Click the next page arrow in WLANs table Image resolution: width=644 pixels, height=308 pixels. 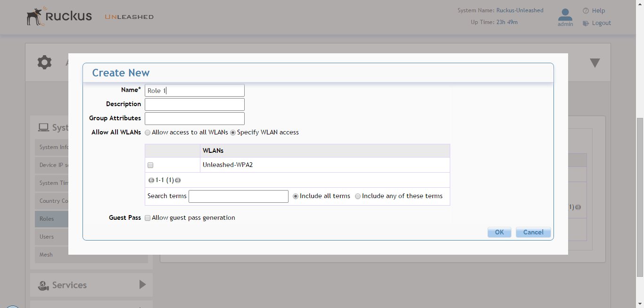178,180
